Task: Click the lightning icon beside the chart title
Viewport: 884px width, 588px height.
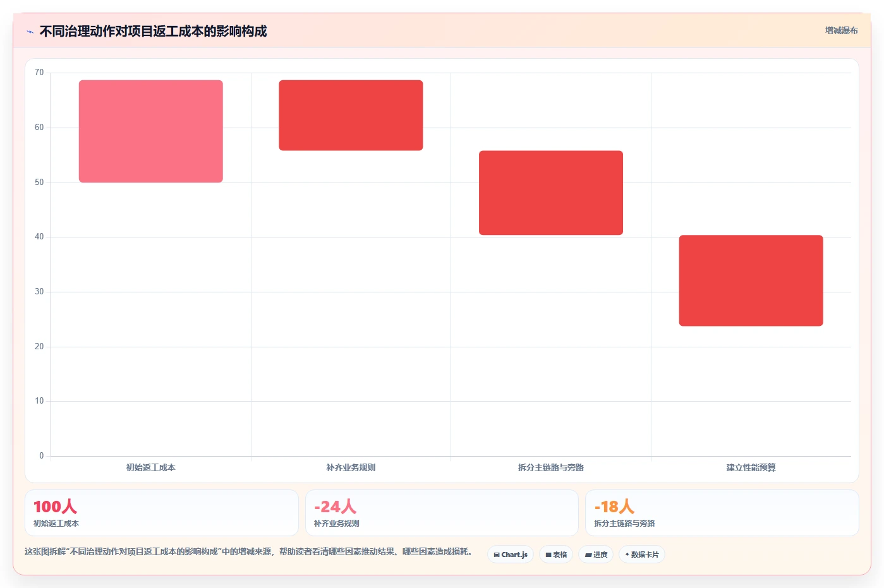Action: (x=30, y=32)
